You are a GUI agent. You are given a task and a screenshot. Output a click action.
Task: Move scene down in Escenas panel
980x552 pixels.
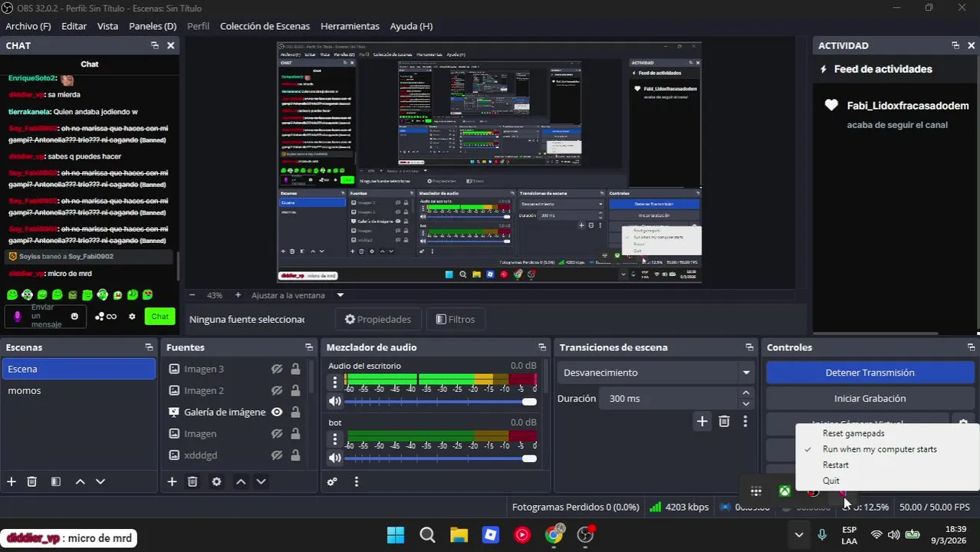coord(100,481)
